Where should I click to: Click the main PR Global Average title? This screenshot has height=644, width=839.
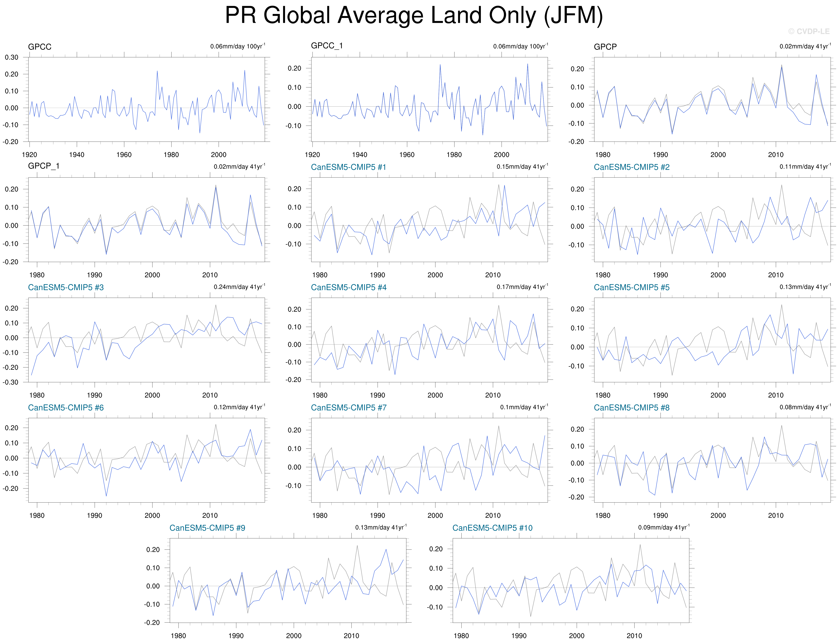coord(414,15)
